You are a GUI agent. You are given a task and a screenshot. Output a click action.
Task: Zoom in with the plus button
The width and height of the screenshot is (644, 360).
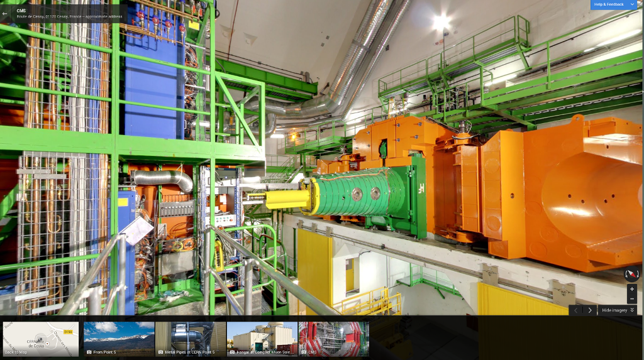click(632, 289)
